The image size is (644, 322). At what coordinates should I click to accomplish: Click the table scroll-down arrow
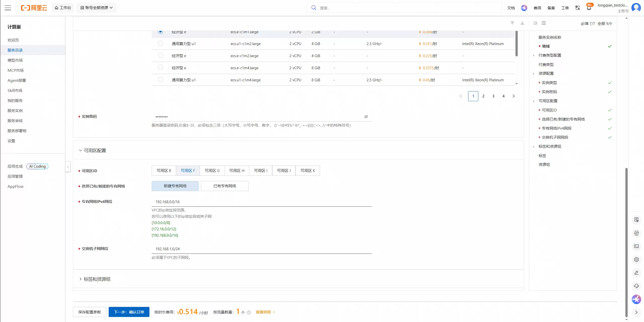(516, 84)
